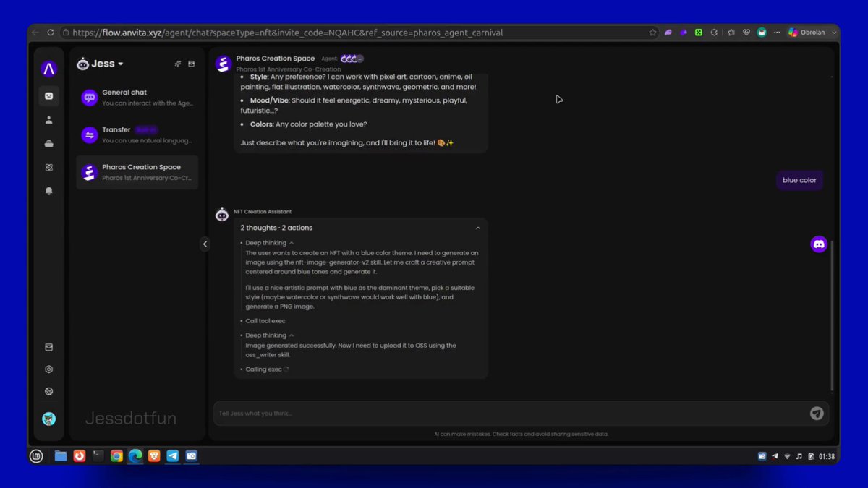This screenshot has width=868, height=488.
Task: Click the browser address bar URL
Action: pos(288,33)
